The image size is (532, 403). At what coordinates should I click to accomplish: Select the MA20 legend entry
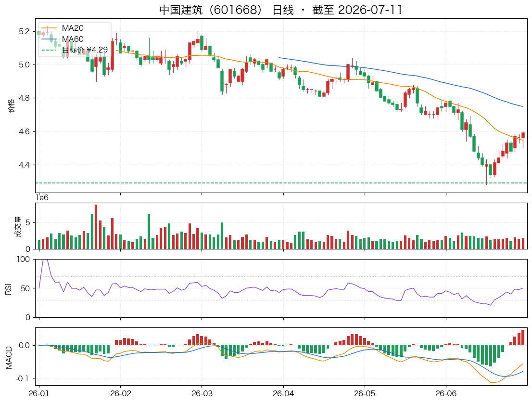pyautogui.click(x=63, y=28)
